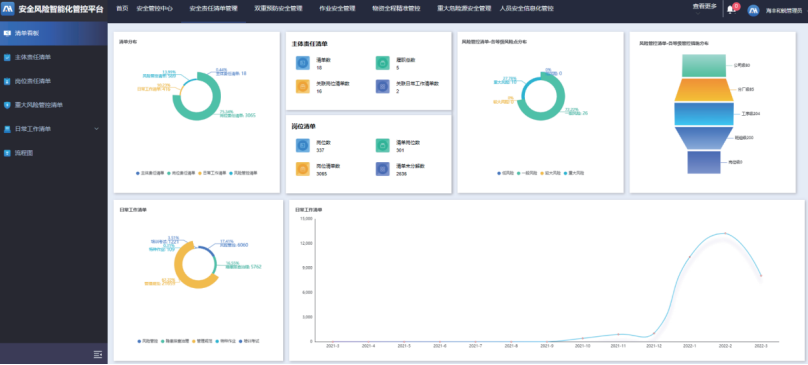Screen dimensions: 808x365
Task: Click the user avatar icon in header
Action: point(753,10)
